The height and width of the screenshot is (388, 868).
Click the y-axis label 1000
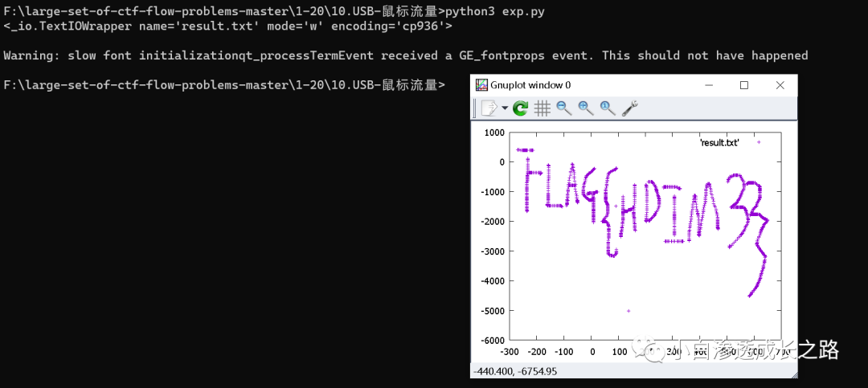tap(493, 133)
